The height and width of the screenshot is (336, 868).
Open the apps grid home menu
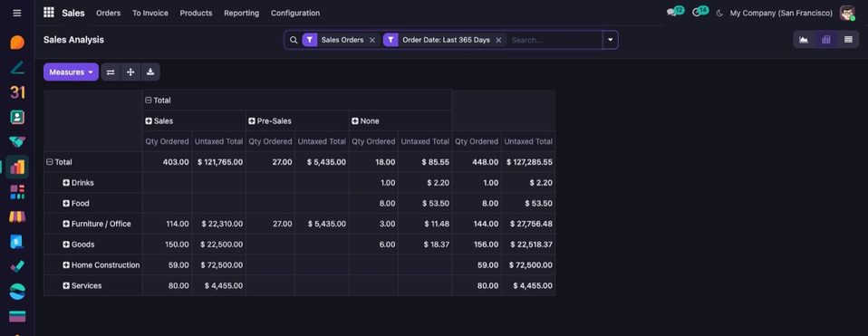tap(49, 13)
